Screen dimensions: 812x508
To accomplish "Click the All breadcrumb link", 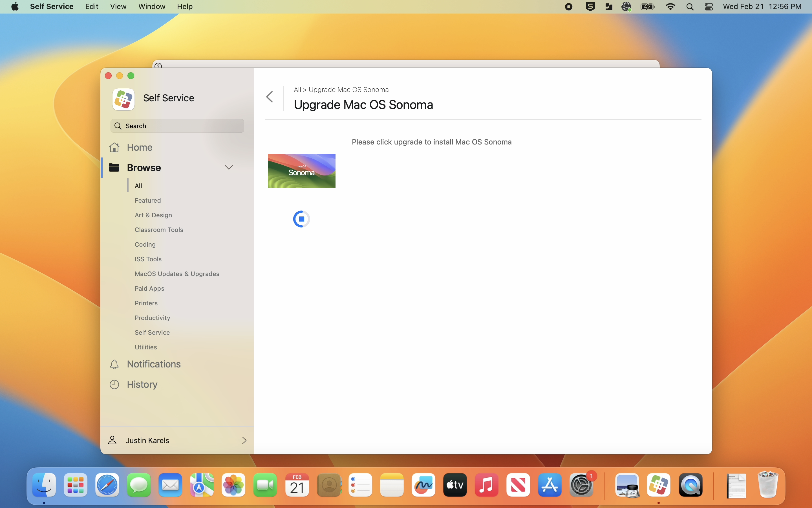I will pyautogui.click(x=297, y=90).
